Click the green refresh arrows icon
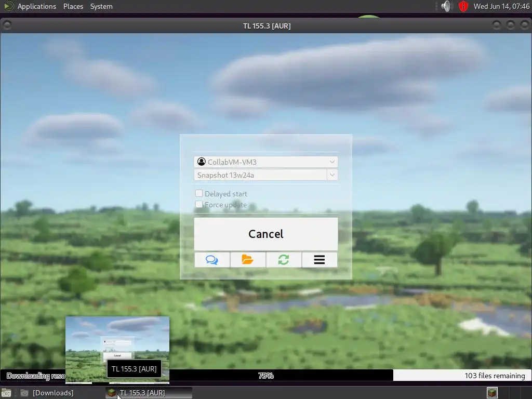Viewport: 532px width, 399px height. (284, 260)
